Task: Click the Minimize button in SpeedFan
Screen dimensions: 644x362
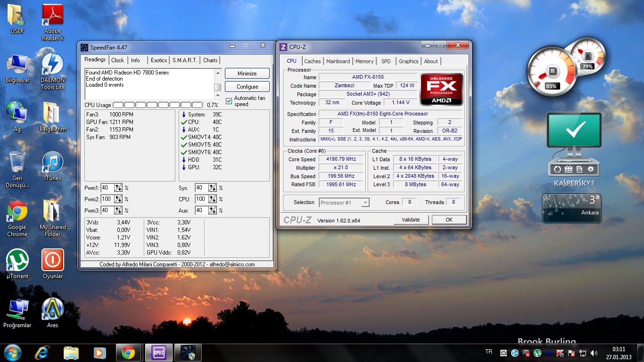Action: [x=247, y=74]
